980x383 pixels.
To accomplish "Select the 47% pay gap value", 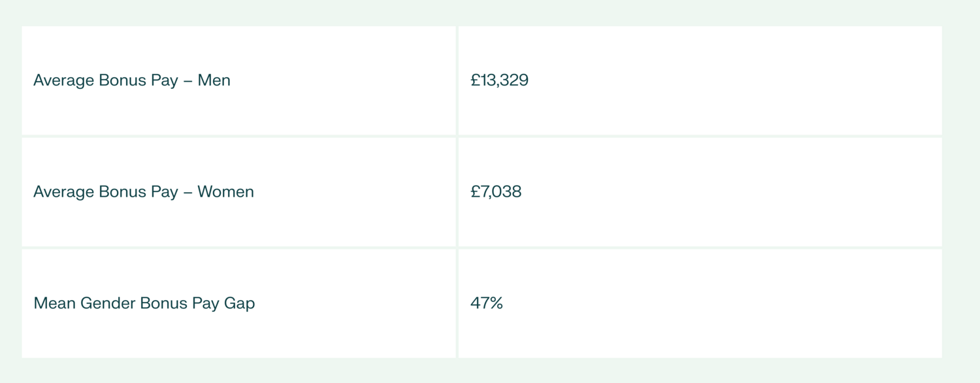I will [x=486, y=303].
